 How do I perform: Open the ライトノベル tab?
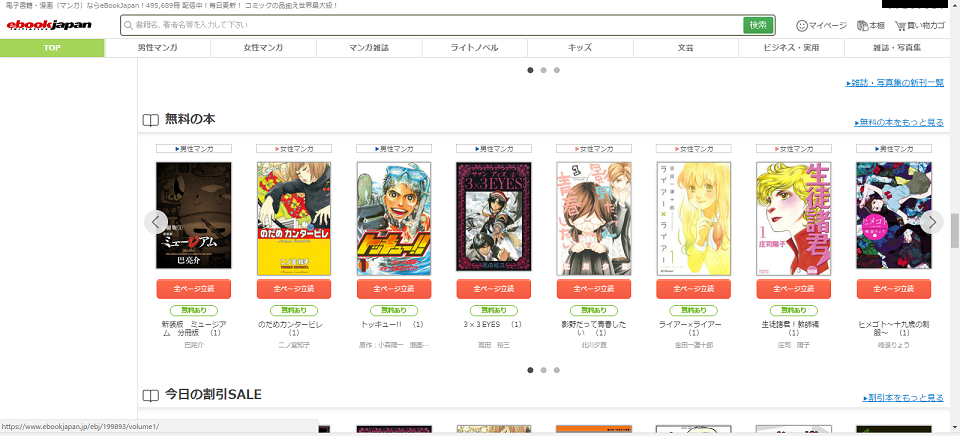[474, 48]
